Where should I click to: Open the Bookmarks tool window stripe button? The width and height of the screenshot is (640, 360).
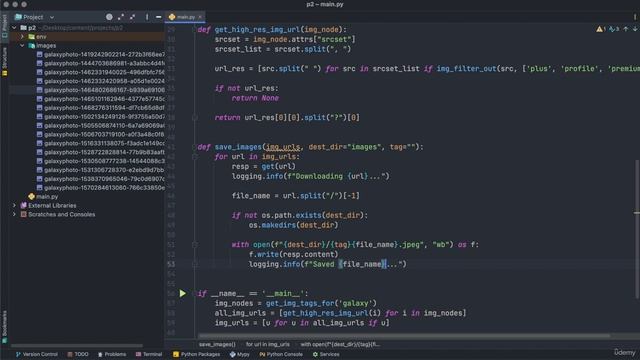click(x=4, y=327)
